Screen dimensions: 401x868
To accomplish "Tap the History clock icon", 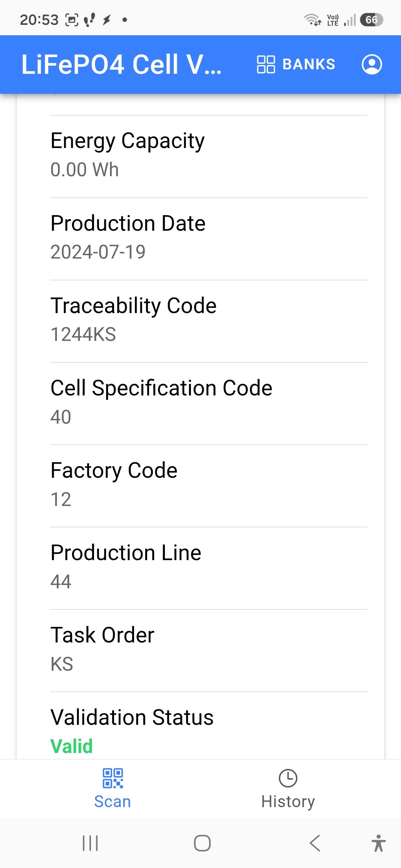I will point(288,778).
